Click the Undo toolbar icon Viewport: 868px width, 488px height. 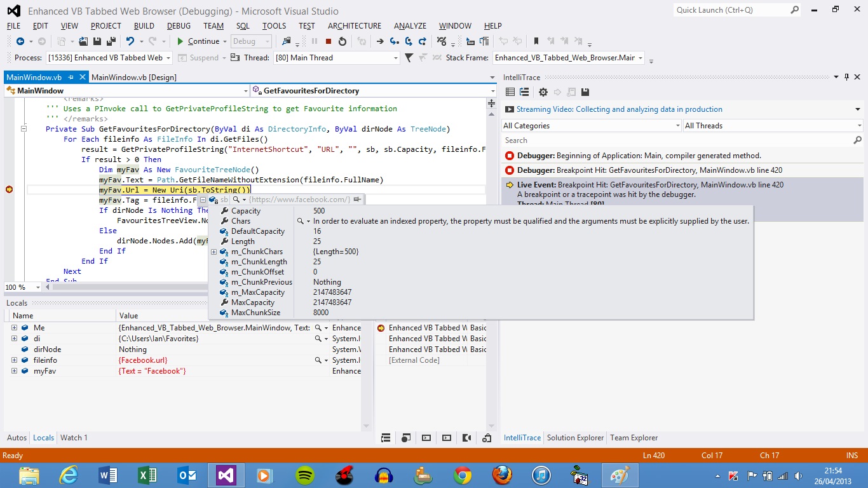tap(130, 41)
